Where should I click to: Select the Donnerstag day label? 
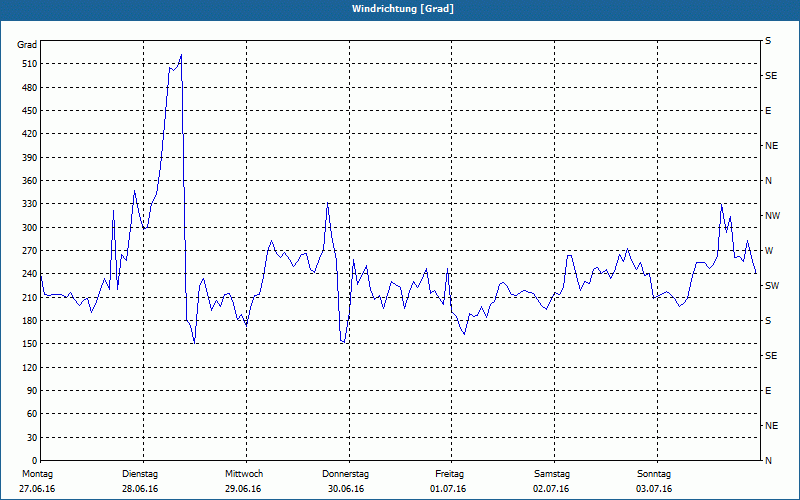[x=345, y=474]
